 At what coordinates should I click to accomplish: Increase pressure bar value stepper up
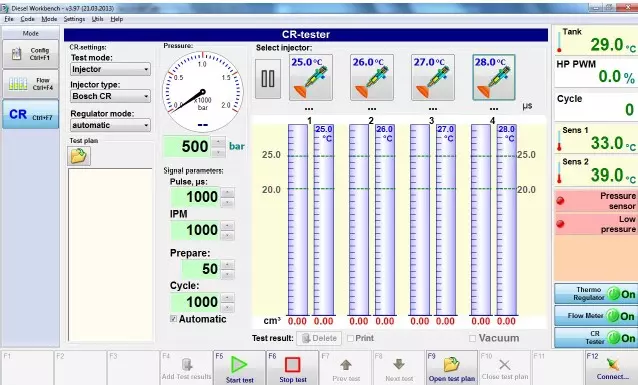(x=218, y=142)
